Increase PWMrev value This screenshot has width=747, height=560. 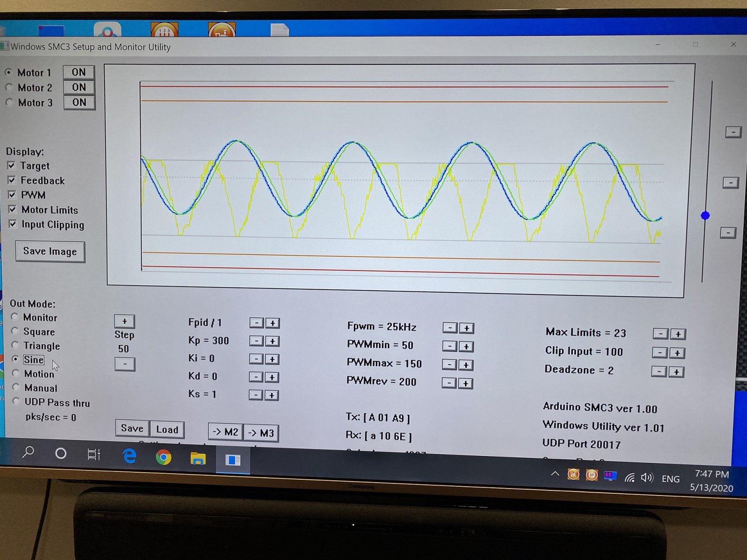click(x=465, y=384)
